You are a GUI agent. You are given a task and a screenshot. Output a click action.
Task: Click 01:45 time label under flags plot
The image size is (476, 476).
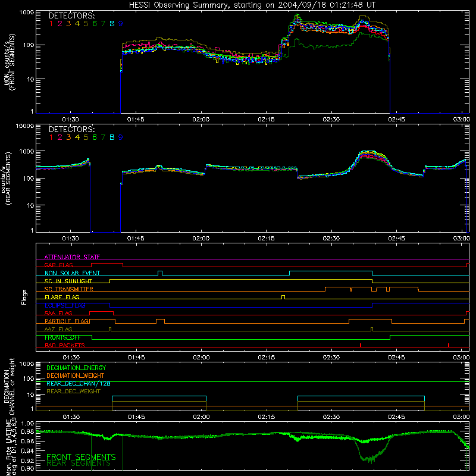(136, 358)
